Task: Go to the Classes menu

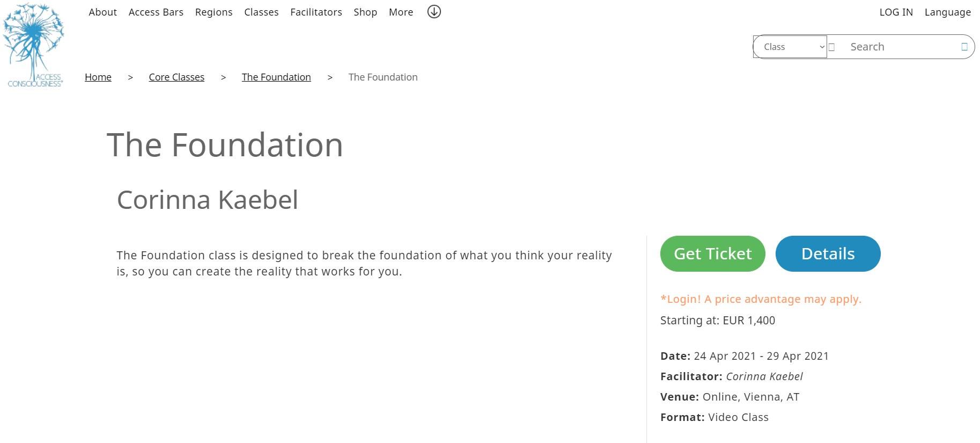Action: click(261, 12)
